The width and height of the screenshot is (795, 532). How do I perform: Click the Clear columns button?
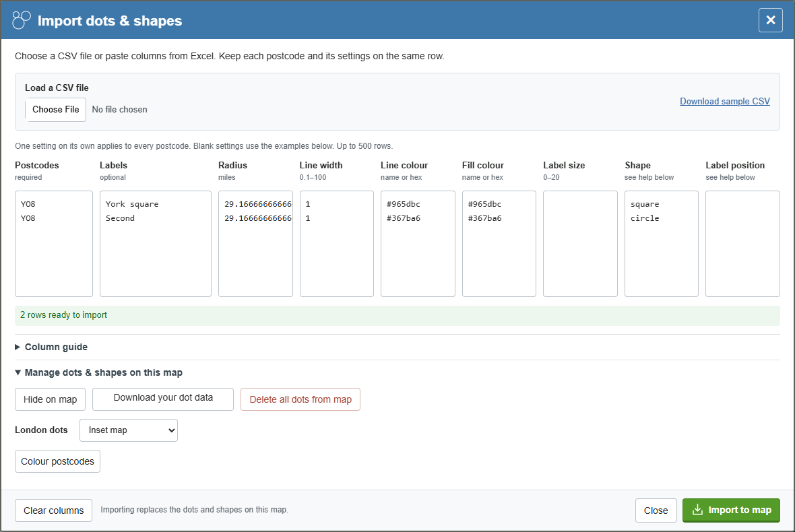[54, 510]
